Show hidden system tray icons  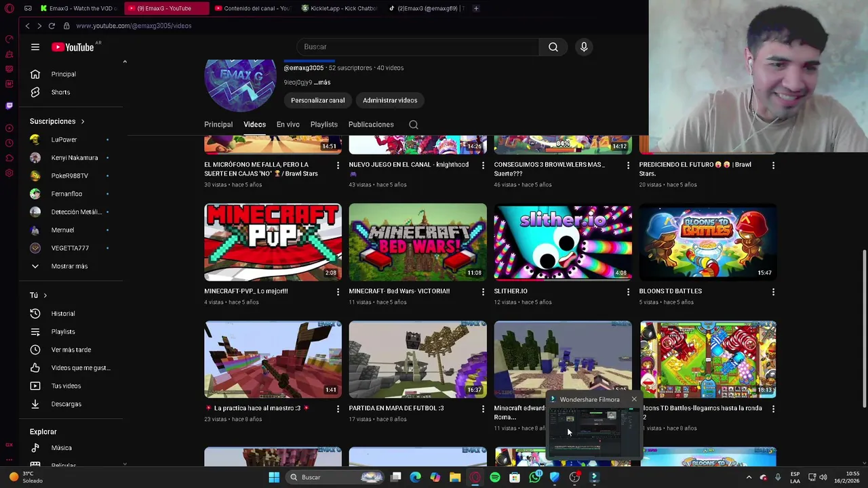click(x=749, y=477)
